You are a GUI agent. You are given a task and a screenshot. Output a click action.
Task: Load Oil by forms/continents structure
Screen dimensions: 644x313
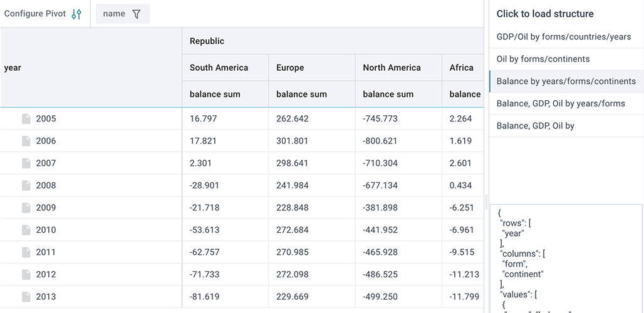pyautogui.click(x=543, y=59)
